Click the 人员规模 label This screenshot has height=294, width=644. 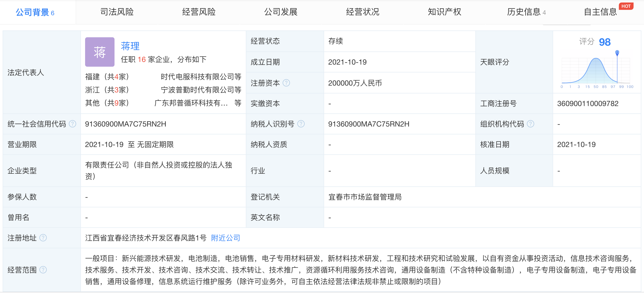[495, 171]
